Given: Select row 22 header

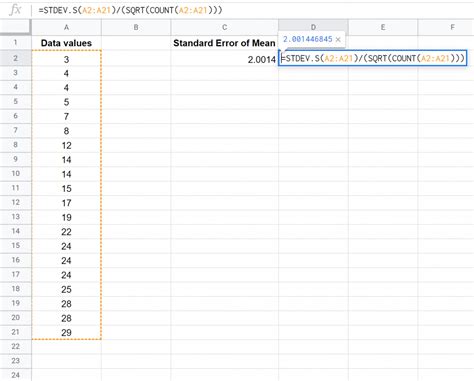Looking at the screenshot, I should pyautogui.click(x=15, y=346).
